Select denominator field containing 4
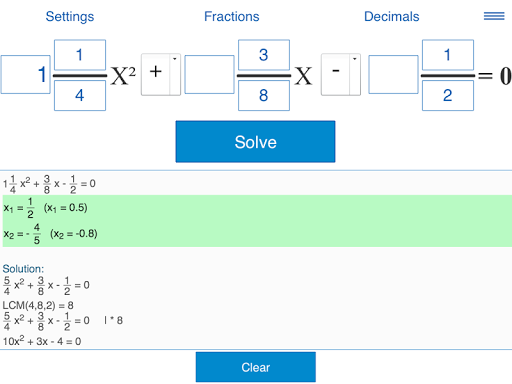Image resolution: width=512 pixels, height=384 pixels. pyautogui.click(x=80, y=96)
